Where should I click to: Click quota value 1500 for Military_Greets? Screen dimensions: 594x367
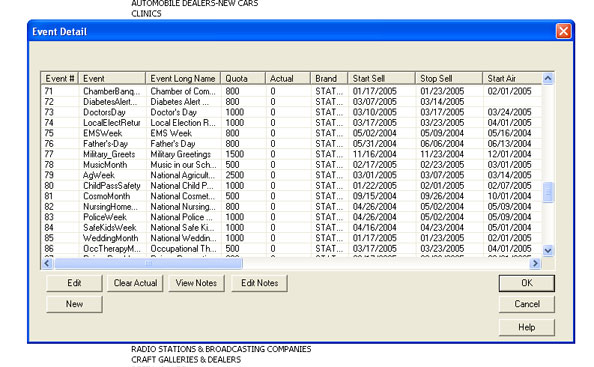tap(234, 154)
